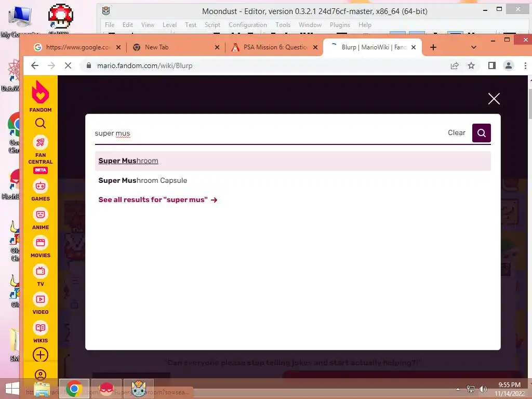Screen dimensions: 532x399
Task: Open Configuration menu in Moondust Editor
Action: coord(248,25)
